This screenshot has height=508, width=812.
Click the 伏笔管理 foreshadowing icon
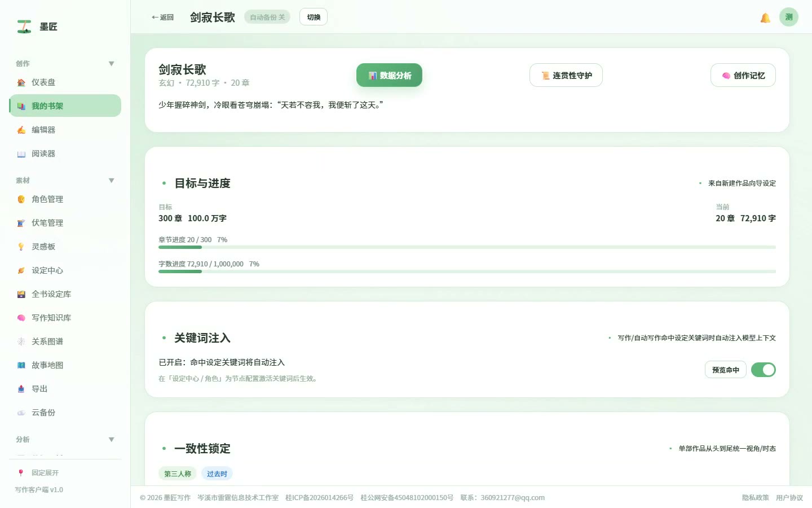(x=21, y=223)
